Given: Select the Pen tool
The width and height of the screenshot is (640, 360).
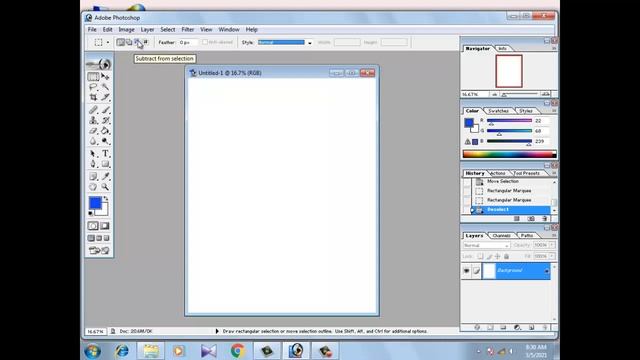Looking at the screenshot, I should click(93, 164).
